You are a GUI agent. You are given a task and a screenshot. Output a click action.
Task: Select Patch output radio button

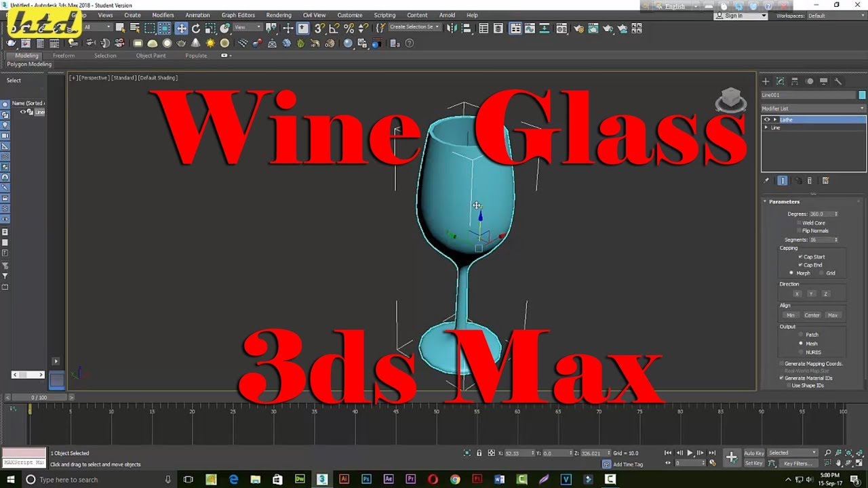801,334
